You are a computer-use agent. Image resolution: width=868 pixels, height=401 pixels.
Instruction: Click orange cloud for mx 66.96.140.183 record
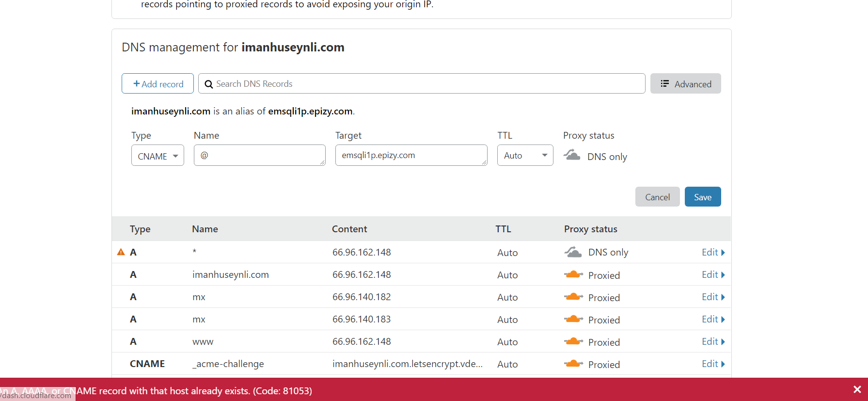pos(573,319)
